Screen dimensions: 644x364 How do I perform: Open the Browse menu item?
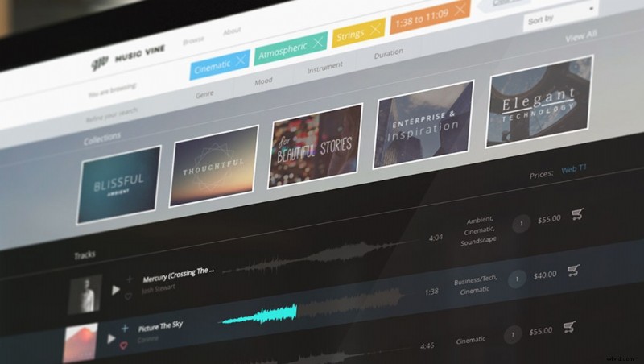click(x=193, y=39)
